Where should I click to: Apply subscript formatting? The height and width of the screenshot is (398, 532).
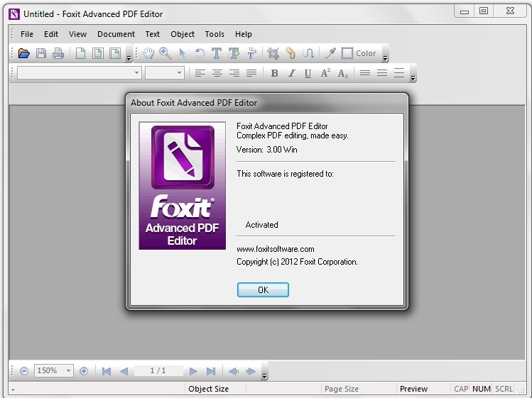coord(342,73)
